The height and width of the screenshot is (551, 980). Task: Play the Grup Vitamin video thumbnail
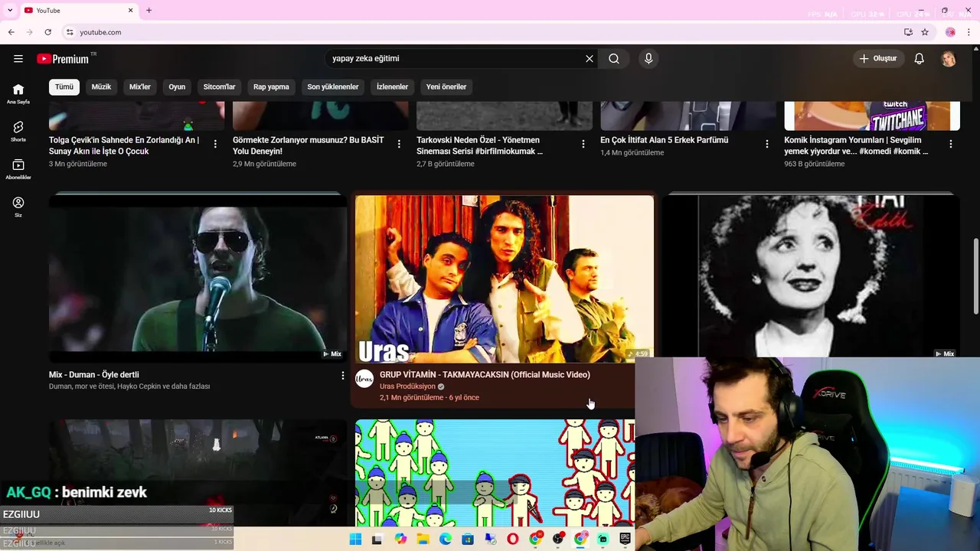pyautogui.click(x=504, y=279)
